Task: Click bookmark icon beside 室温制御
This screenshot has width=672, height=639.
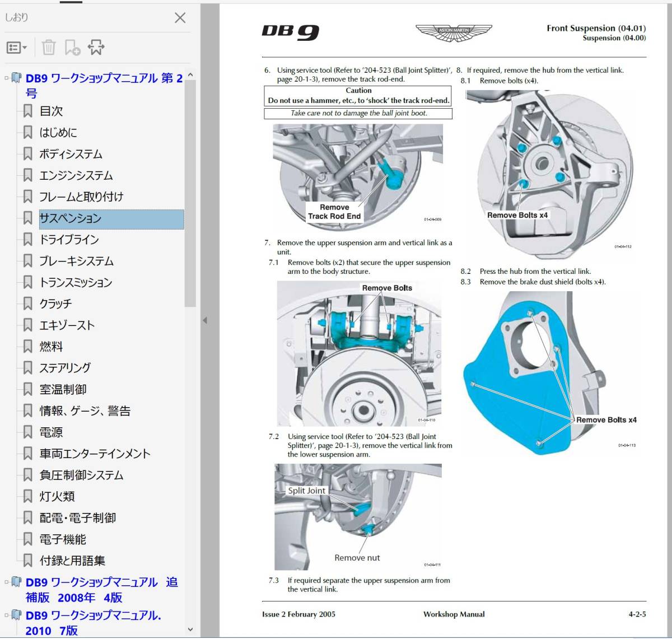Action: pos(27,389)
